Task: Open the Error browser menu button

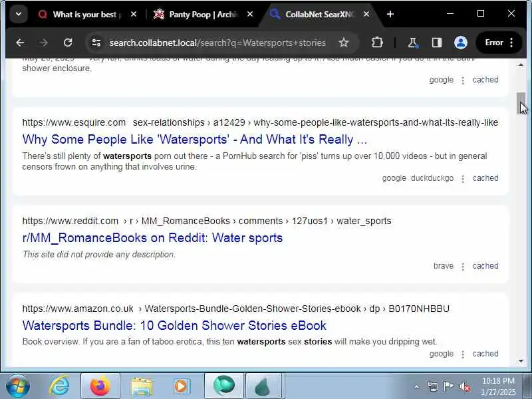Action: click(499, 43)
